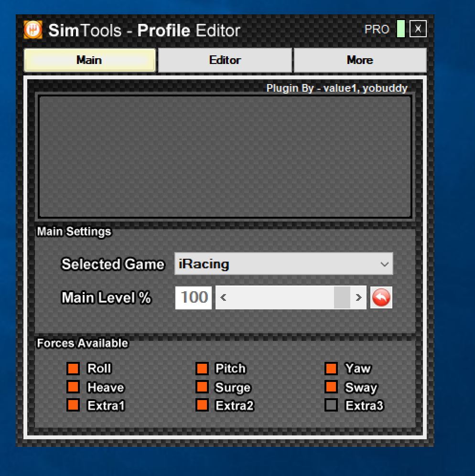Toggle the unlit Extra3 force indicator
Image resolution: width=475 pixels, height=476 pixels.
331,405
